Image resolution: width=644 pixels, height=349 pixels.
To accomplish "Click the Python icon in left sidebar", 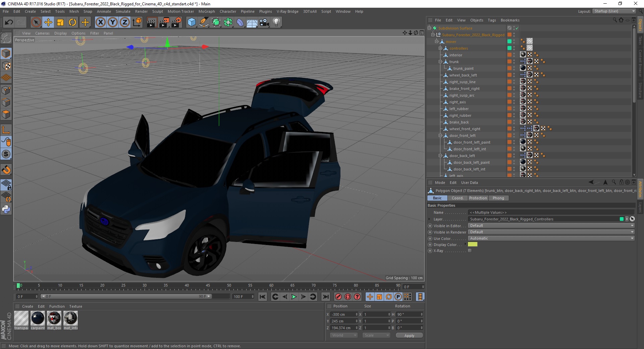I will [6, 209].
